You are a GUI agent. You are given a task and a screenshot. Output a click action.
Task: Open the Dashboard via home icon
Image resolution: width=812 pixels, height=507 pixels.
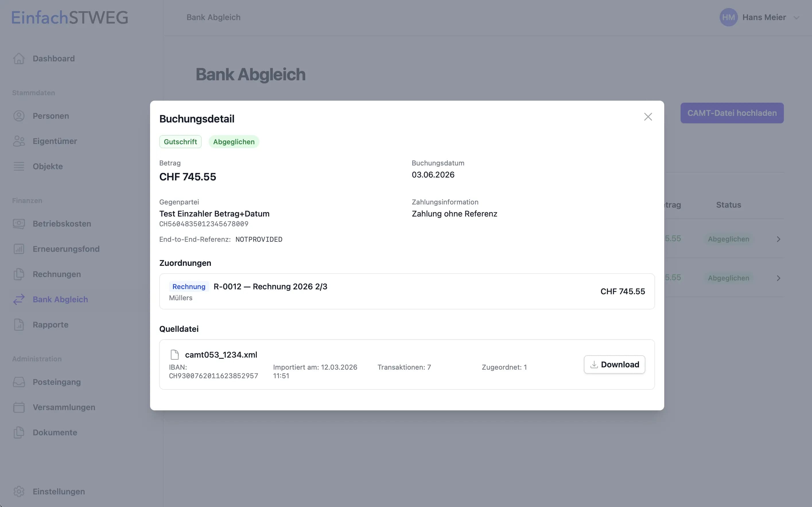point(19,58)
